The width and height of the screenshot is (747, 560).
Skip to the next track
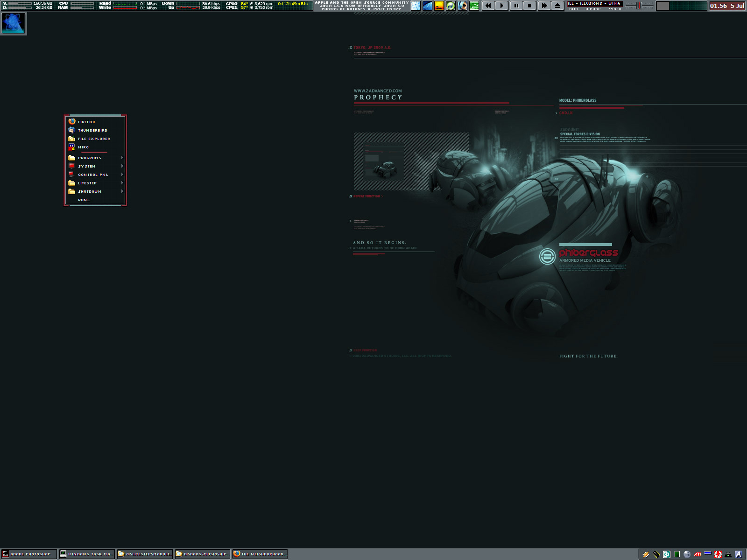click(544, 6)
